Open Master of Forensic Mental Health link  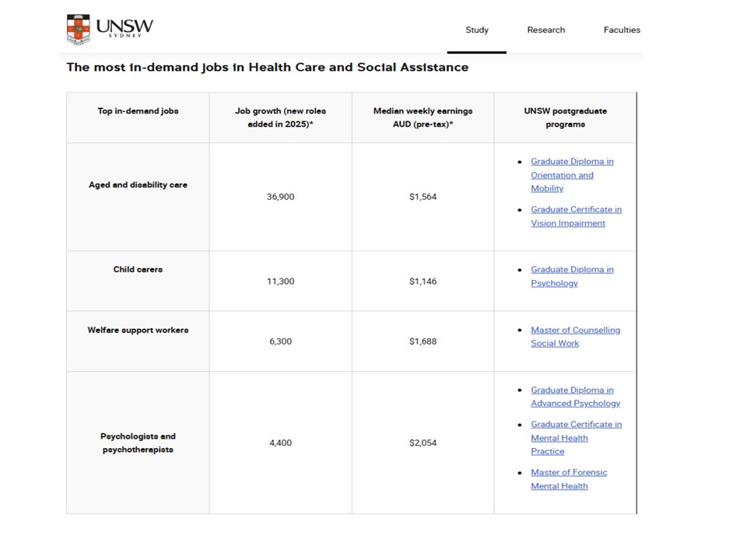[x=569, y=479]
